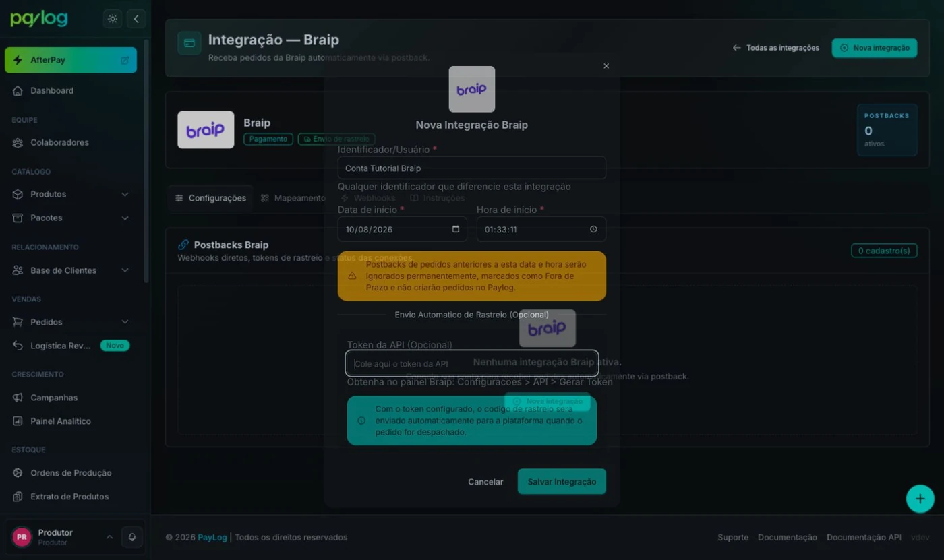Click the Hora de início time value

click(x=501, y=230)
